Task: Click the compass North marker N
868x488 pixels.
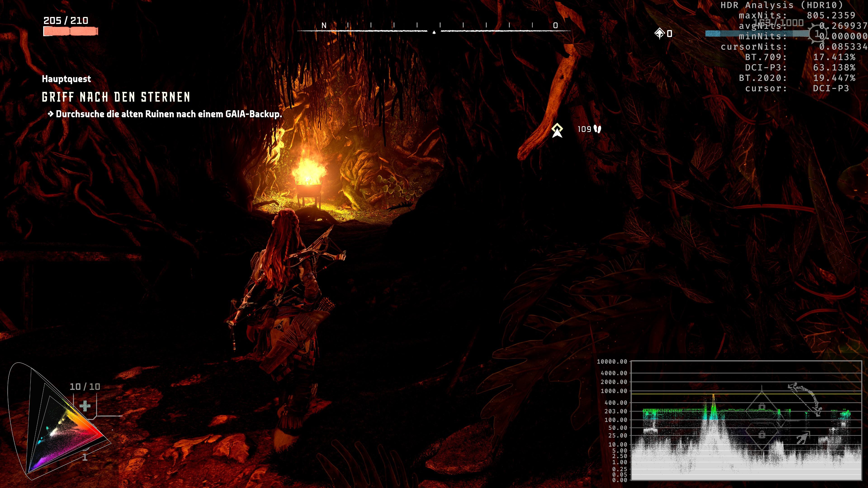Action: [324, 25]
